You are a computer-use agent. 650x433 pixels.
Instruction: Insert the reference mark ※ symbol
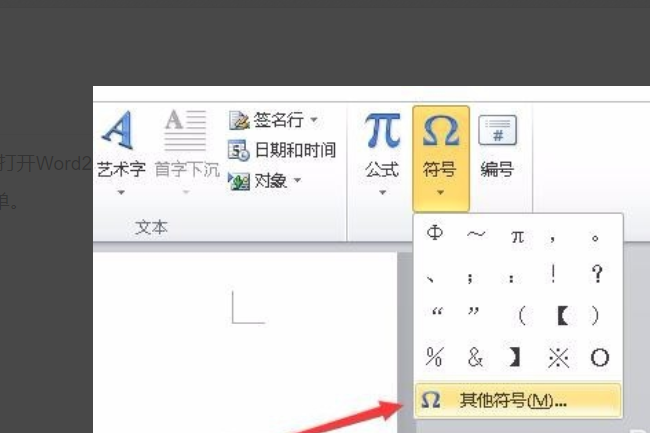pos(558,358)
